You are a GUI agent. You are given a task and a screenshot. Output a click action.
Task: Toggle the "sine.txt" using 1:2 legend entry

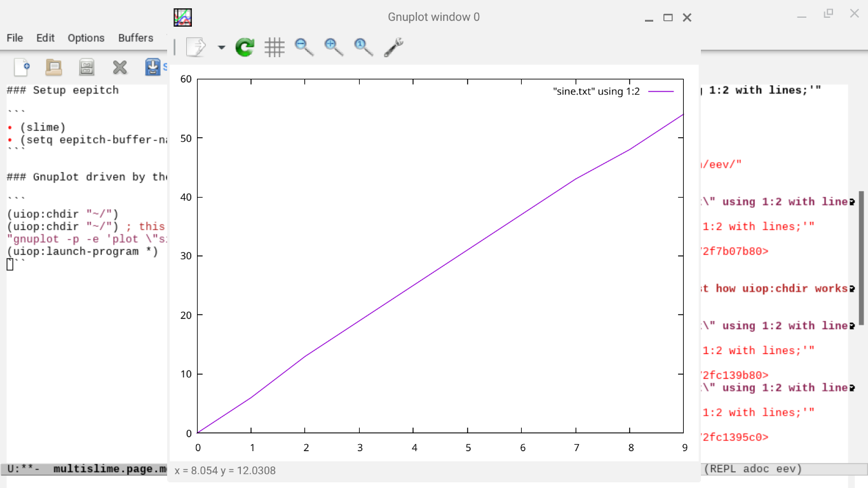(x=597, y=91)
